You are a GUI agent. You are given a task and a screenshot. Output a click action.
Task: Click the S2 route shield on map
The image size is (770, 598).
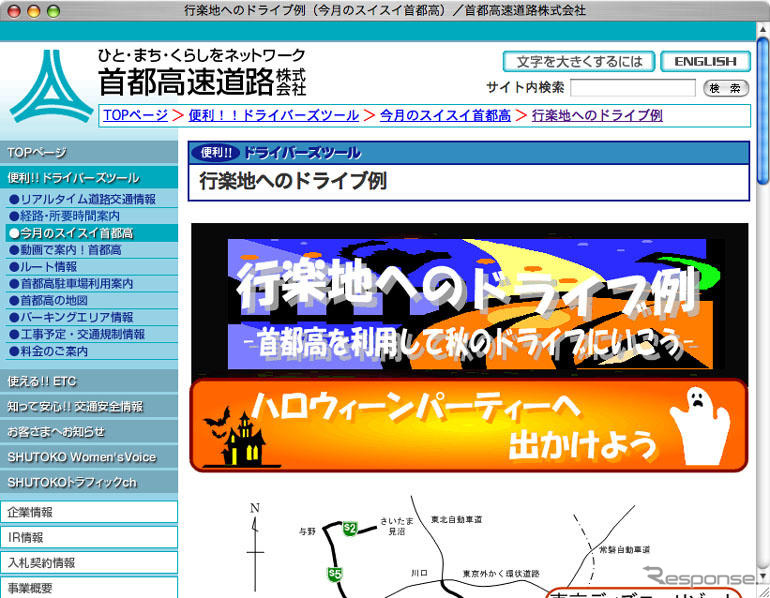pyautogui.click(x=350, y=528)
